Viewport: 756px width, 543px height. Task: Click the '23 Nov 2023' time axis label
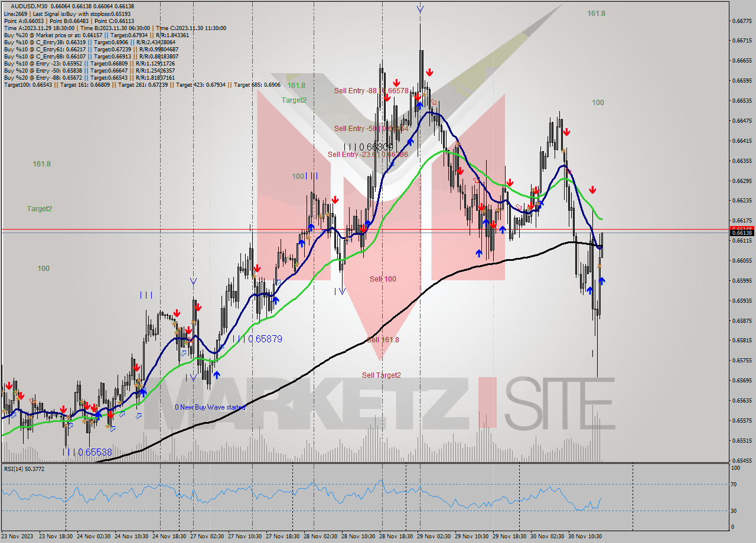(x=18, y=537)
